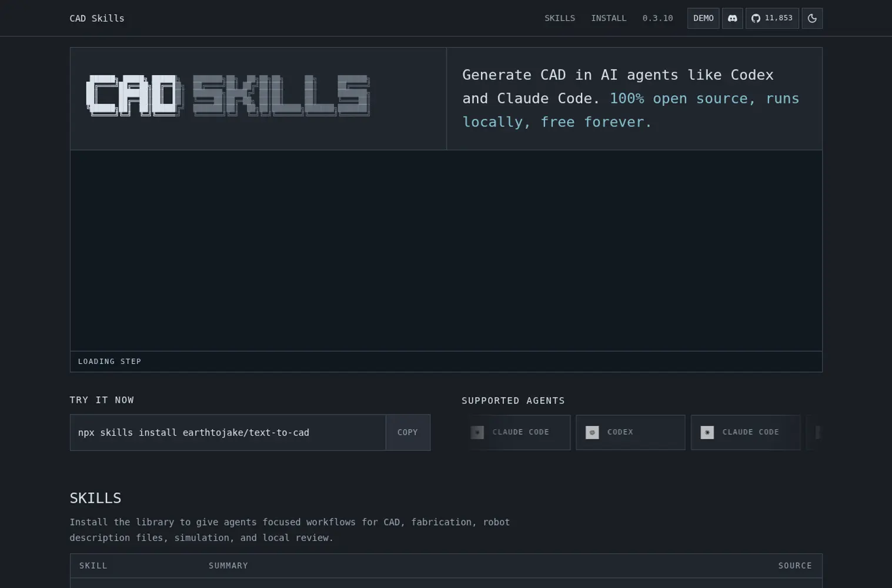Click the 'Install the library to give agents' description
The width and height of the screenshot is (892, 588).
pyautogui.click(x=290, y=530)
